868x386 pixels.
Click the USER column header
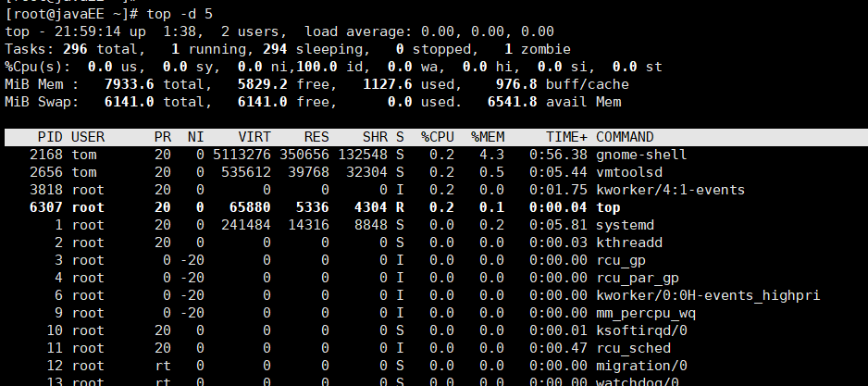(x=88, y=137)
